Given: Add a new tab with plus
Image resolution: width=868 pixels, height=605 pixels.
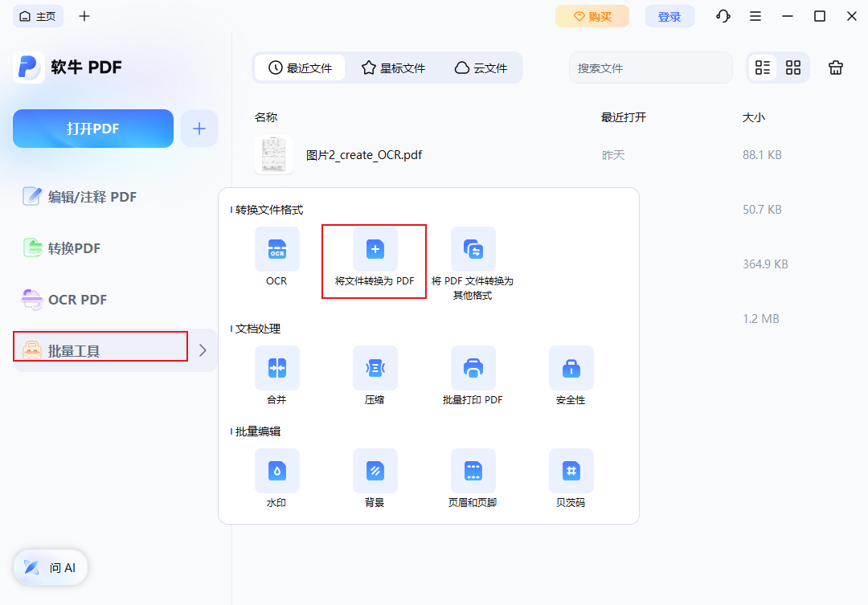Looking at the screenshot, I should point(84,16).
